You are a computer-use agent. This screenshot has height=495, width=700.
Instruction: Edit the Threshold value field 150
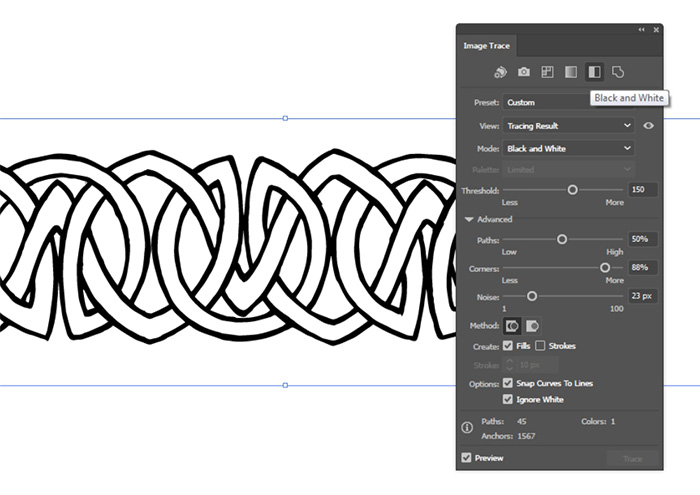[643, 190]
